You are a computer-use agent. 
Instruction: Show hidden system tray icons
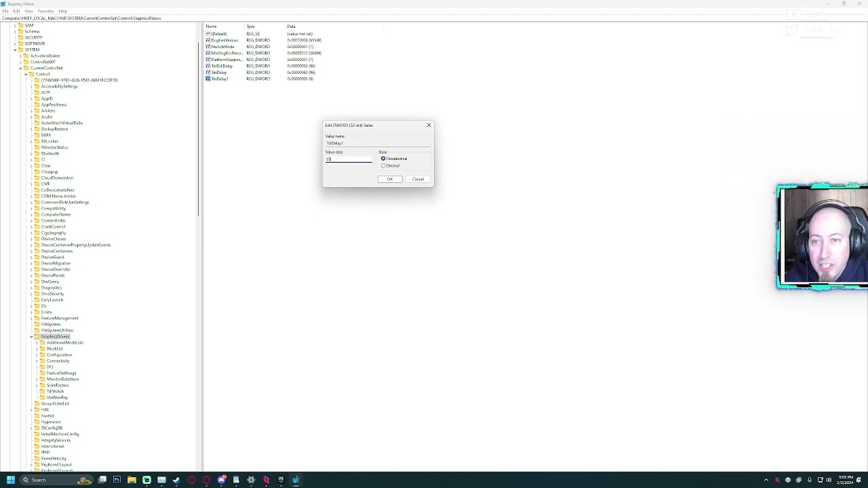point(766,480)
